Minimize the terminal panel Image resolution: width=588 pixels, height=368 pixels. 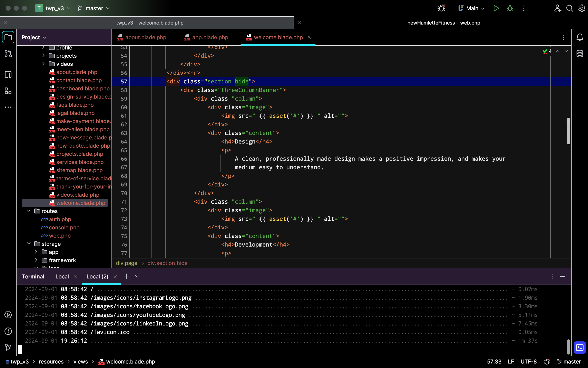[563, 276]
